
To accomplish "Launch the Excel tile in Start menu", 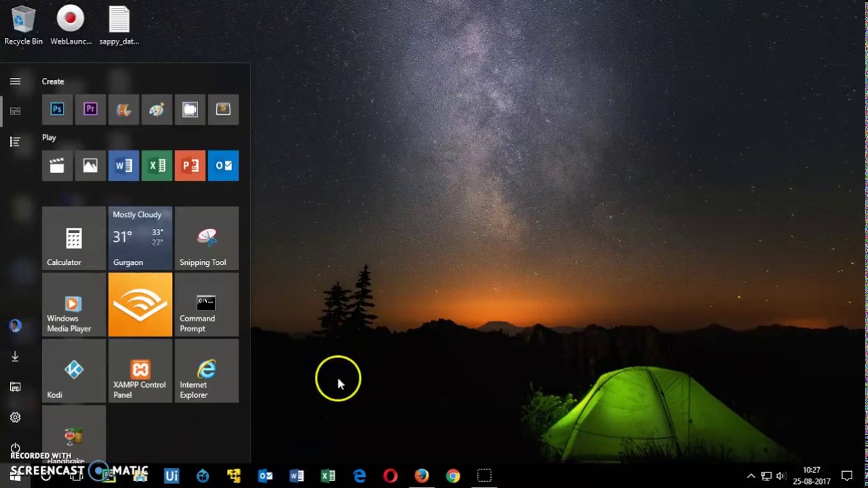I will pyautogui.click(x=157, y=165).
